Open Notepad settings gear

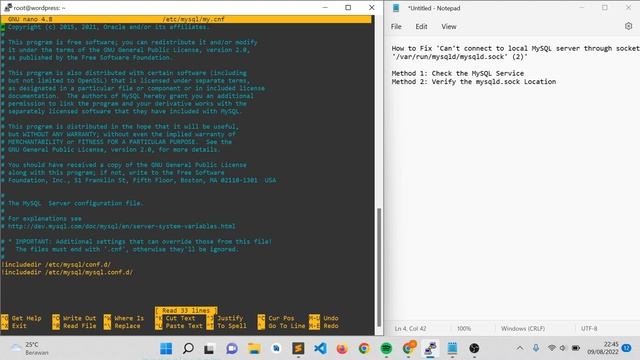[628, 26]
